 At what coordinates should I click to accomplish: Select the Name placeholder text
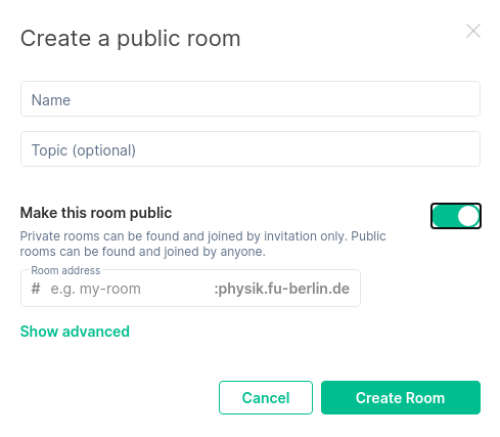[x=51, y=100]
